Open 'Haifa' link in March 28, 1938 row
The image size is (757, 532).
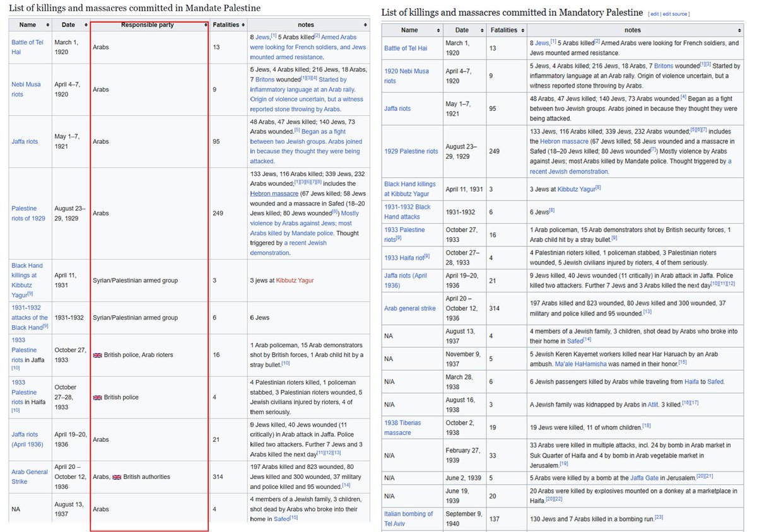point(691,381)
